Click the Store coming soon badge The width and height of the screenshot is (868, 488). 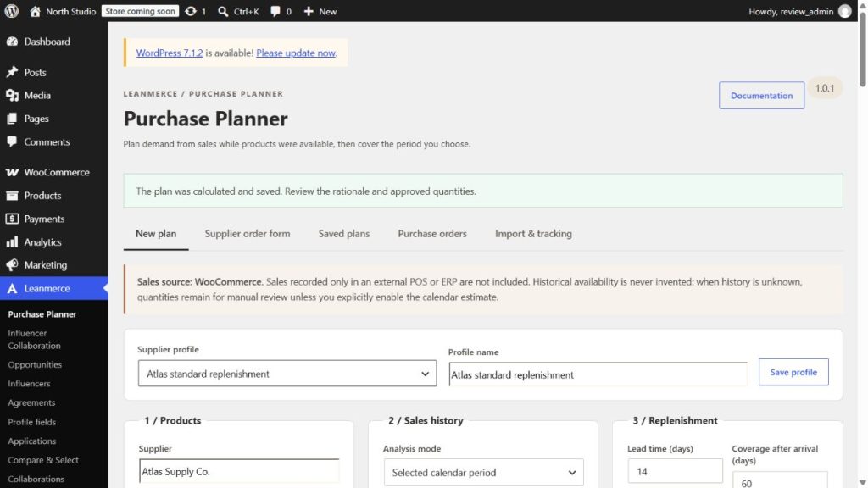point(140,11)
